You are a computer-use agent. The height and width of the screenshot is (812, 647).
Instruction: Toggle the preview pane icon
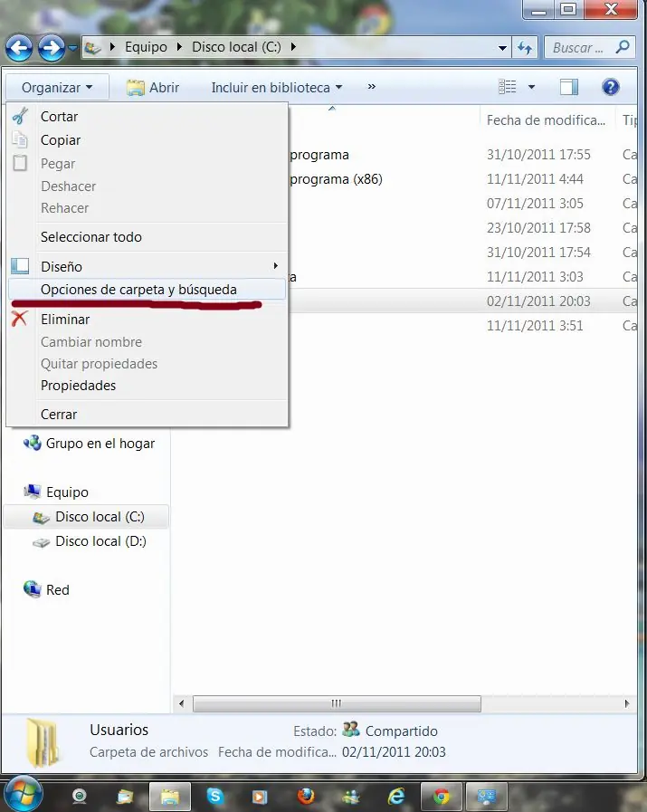point(569,87)
